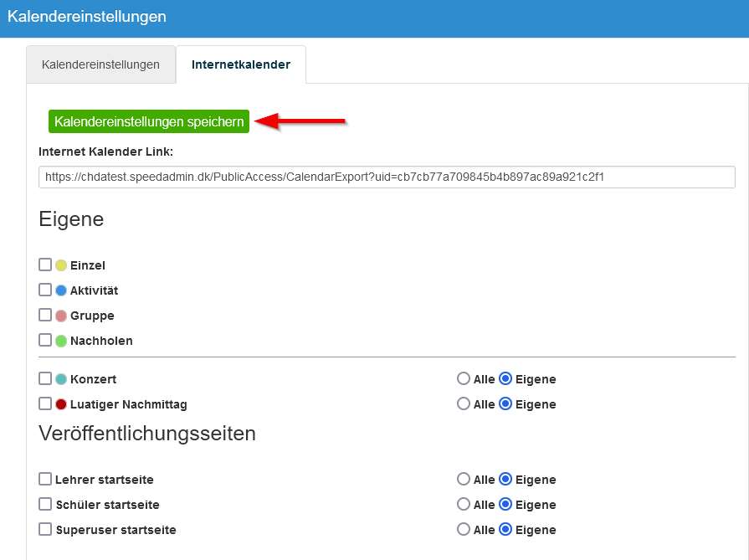
Task: Click Kalendereinstellungen speichern button
Action: (x=149, y=121)
